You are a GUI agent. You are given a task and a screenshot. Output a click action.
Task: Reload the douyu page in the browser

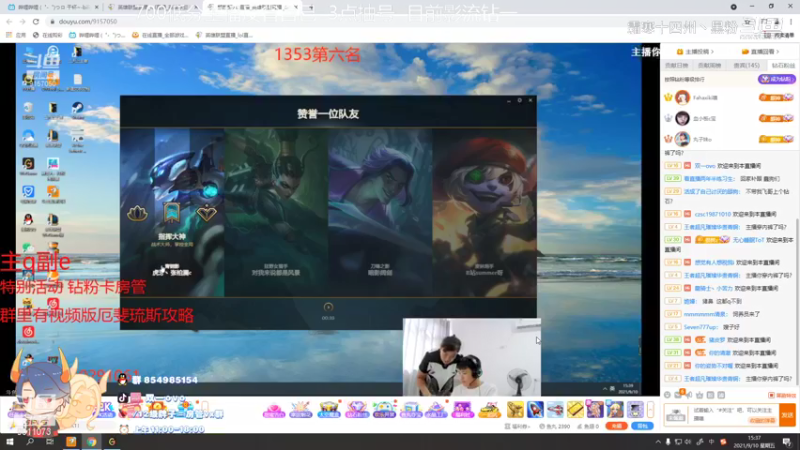coord(36,21)
